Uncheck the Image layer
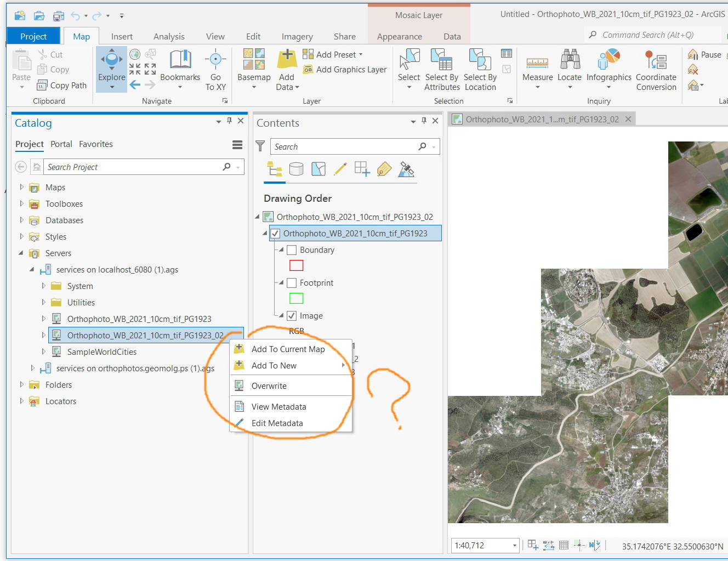The image size is (728, 561). (x=292, y=315)
